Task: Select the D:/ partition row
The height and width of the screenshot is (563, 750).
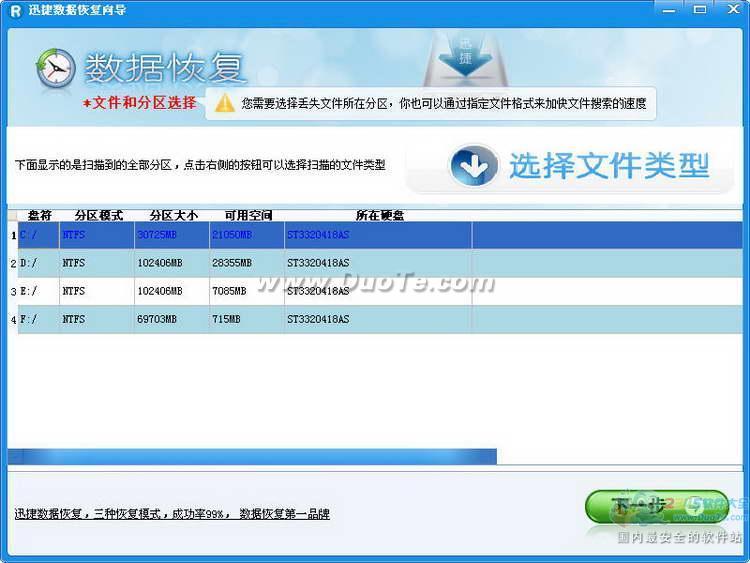Action: (x=380, y=263)
